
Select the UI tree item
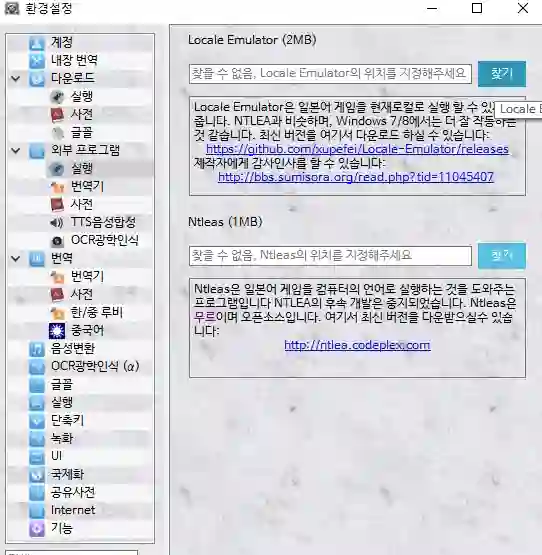(56, 457)
